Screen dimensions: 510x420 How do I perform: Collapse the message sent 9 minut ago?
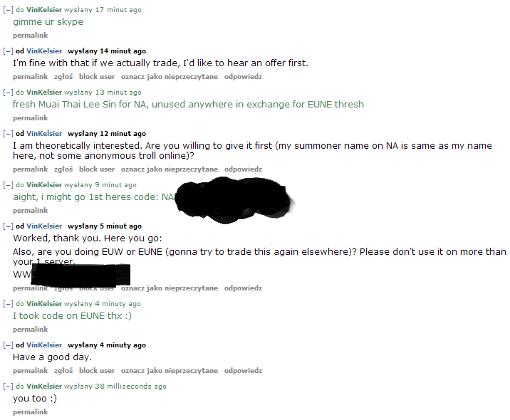click(x=8, y=185)
